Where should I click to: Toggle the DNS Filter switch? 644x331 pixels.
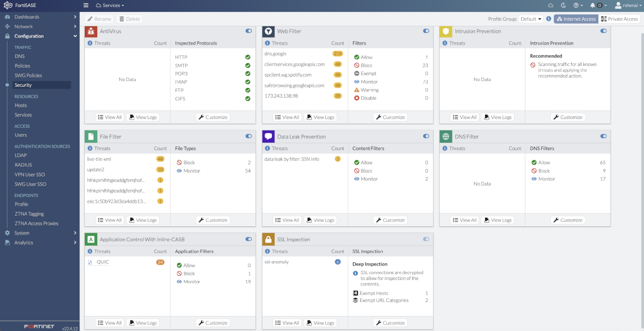pyautogui.click(x=604, y=136)
